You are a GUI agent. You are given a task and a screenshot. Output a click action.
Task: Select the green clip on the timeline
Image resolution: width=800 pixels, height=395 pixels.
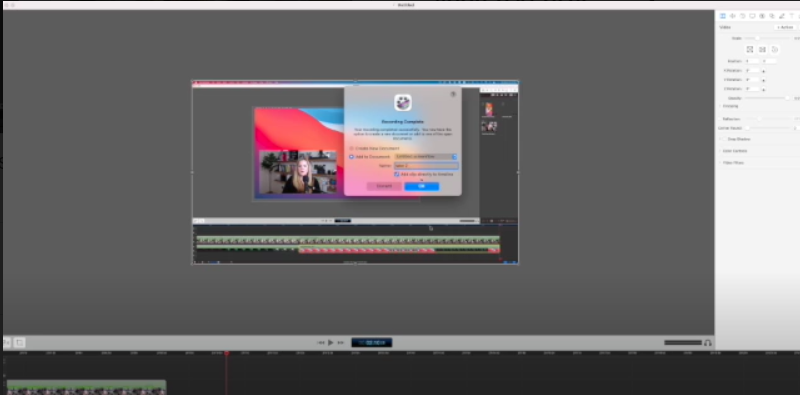pos(86,387)
